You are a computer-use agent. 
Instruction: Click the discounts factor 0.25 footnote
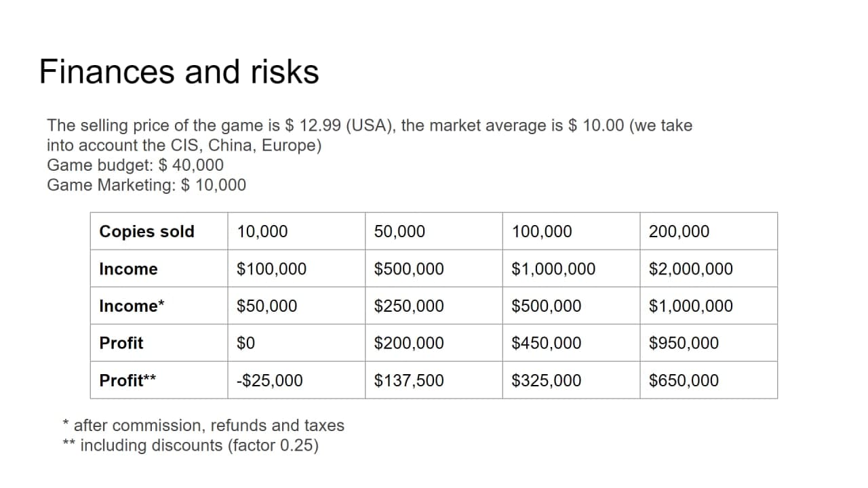click(x=191, y=445)
